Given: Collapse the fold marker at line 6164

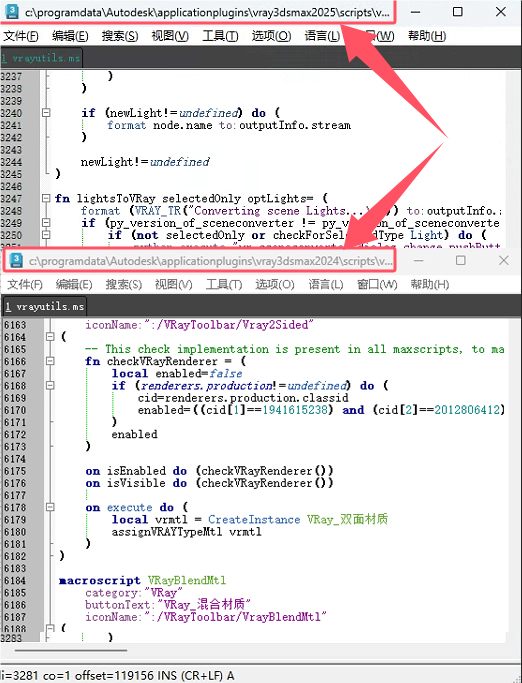Looking at the screenshot, I should pyautogui.click(x=50, y=337).
